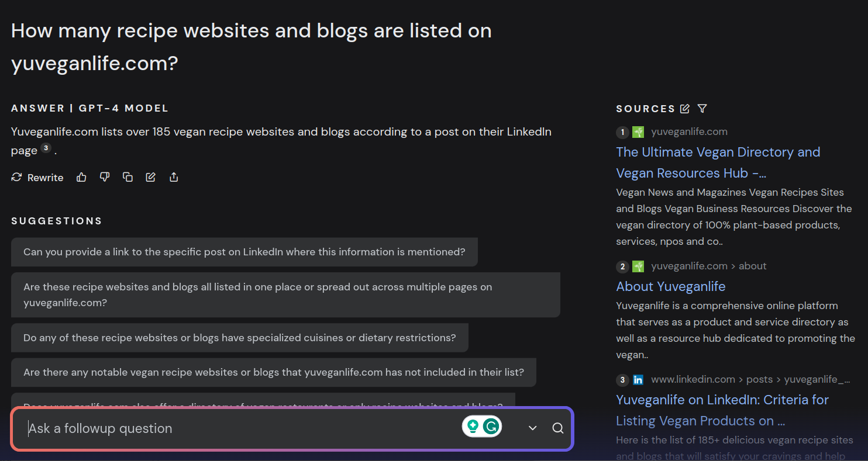Click the SOURCES heading
The width and height of the screenshot is (868, 461).
pyautogui.click(x=646, y=109)
